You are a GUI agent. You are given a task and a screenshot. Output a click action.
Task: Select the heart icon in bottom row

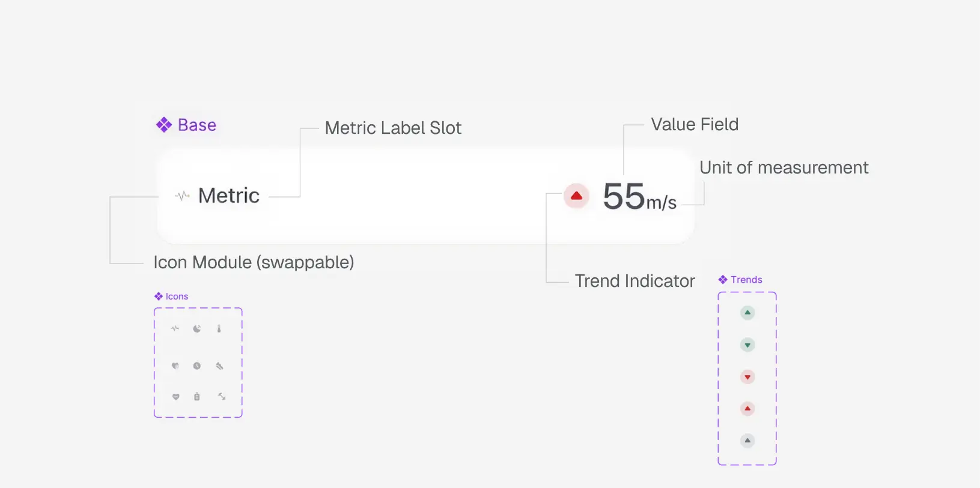[x=175, y=397]
